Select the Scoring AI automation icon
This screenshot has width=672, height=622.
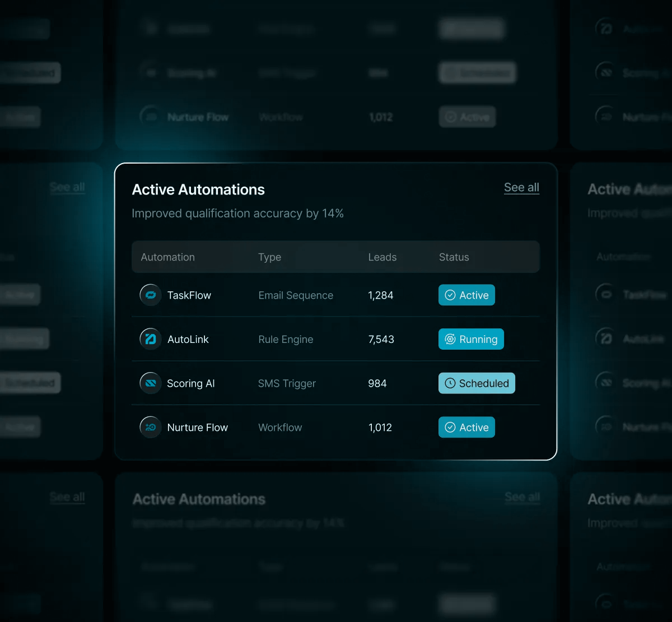150,383
